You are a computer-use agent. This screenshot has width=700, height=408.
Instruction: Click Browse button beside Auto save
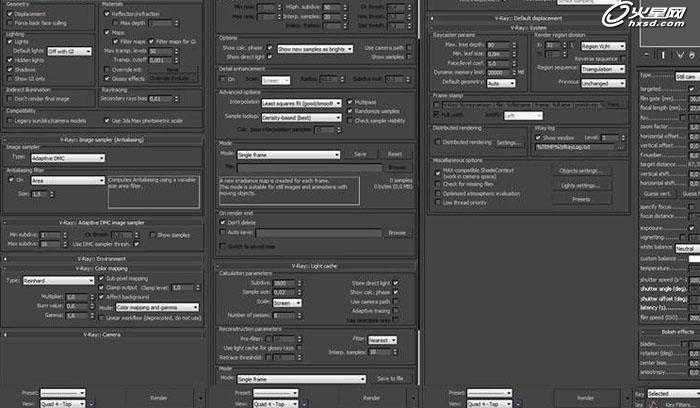click(397, 233)
